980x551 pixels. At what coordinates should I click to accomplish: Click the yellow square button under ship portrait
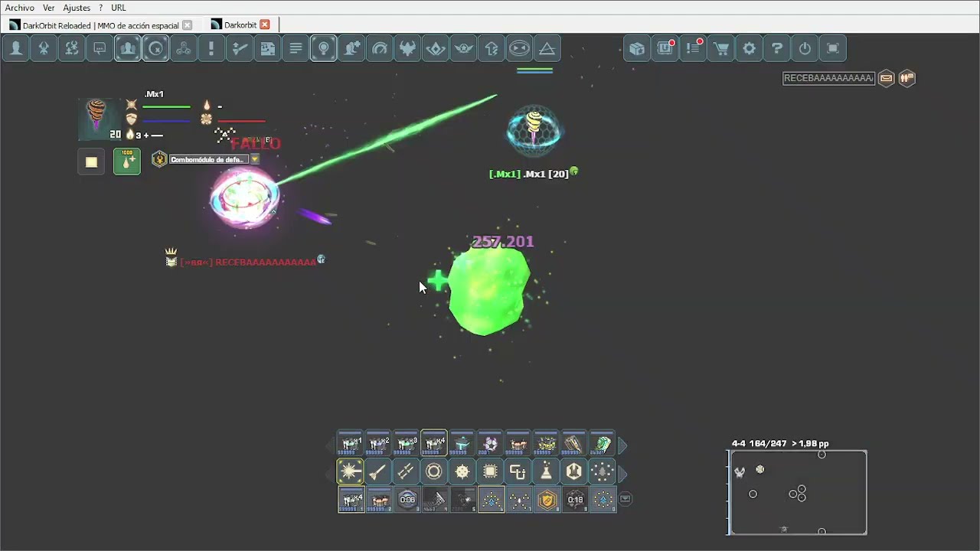[91, 161]
